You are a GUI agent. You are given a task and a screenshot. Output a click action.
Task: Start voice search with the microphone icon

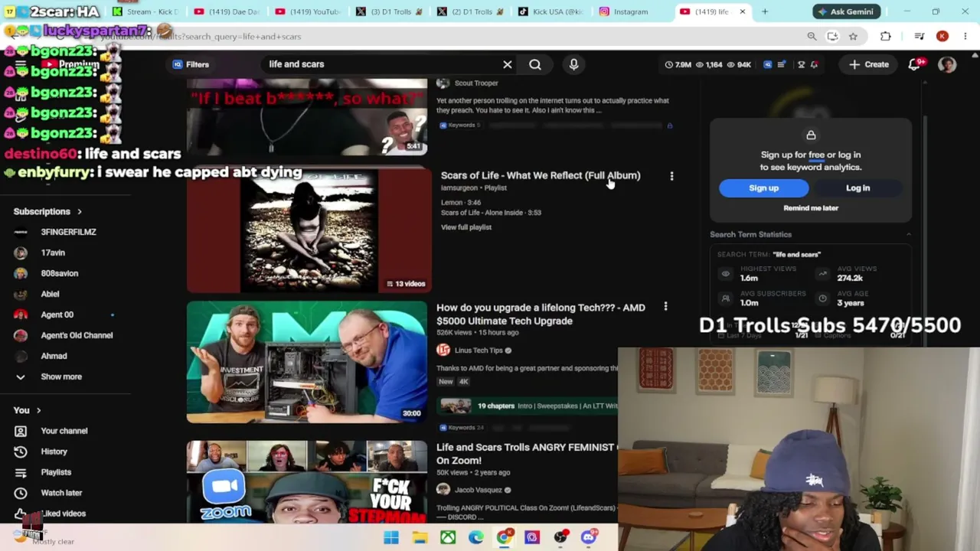[x=573, y=64]
